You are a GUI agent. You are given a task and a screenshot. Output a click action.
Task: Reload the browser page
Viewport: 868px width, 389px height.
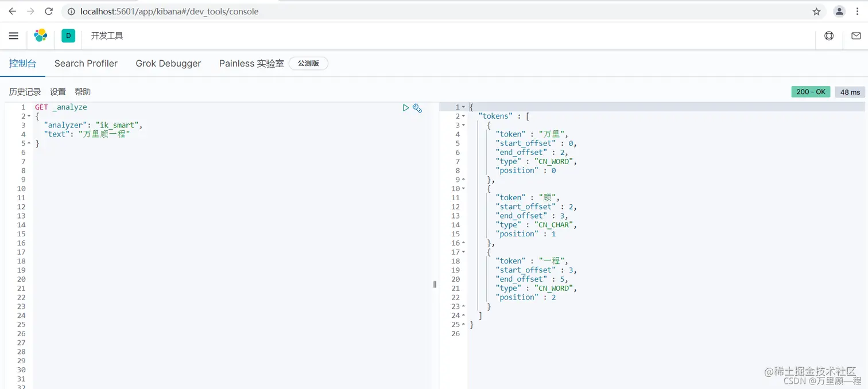click(49, 11)
